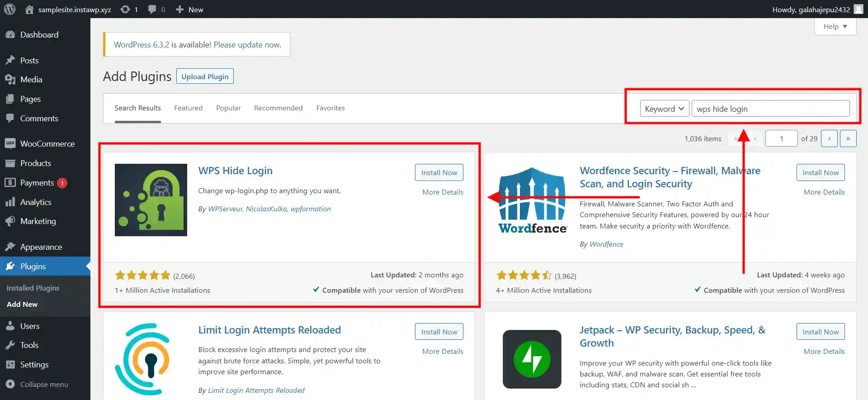
Task: Click the Tools wrench icon
Action: 10,345
